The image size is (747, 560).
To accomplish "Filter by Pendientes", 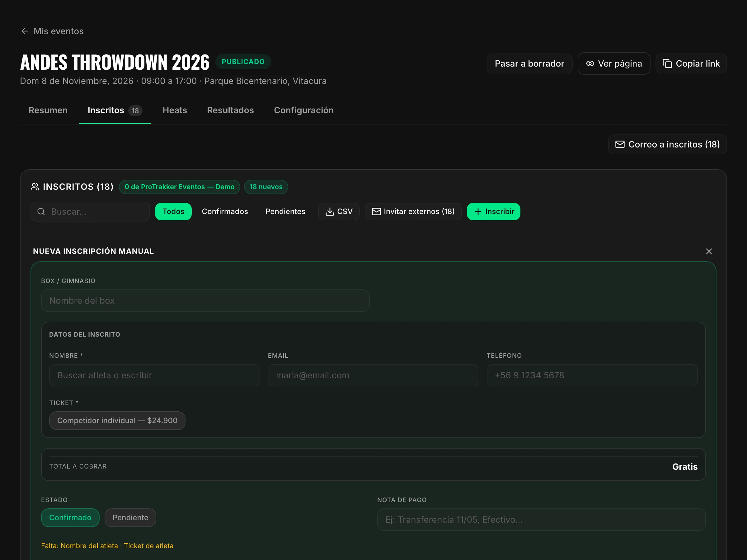I will coord(285,212).
